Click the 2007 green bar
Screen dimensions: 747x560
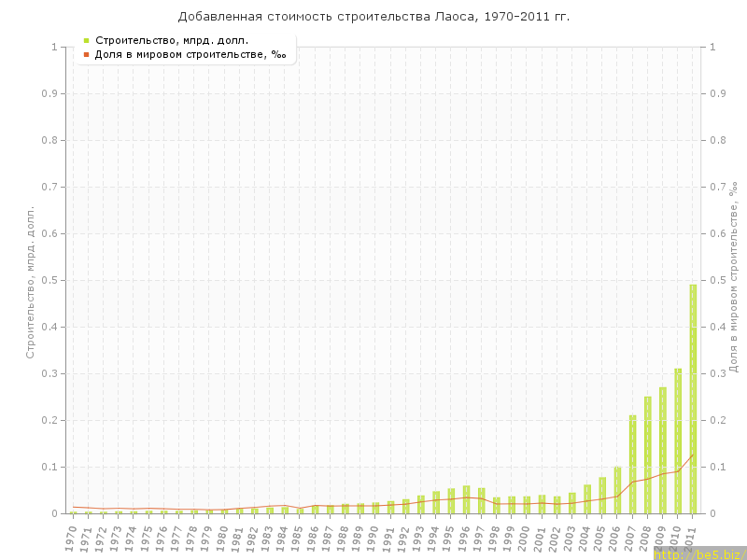[632, 467]
